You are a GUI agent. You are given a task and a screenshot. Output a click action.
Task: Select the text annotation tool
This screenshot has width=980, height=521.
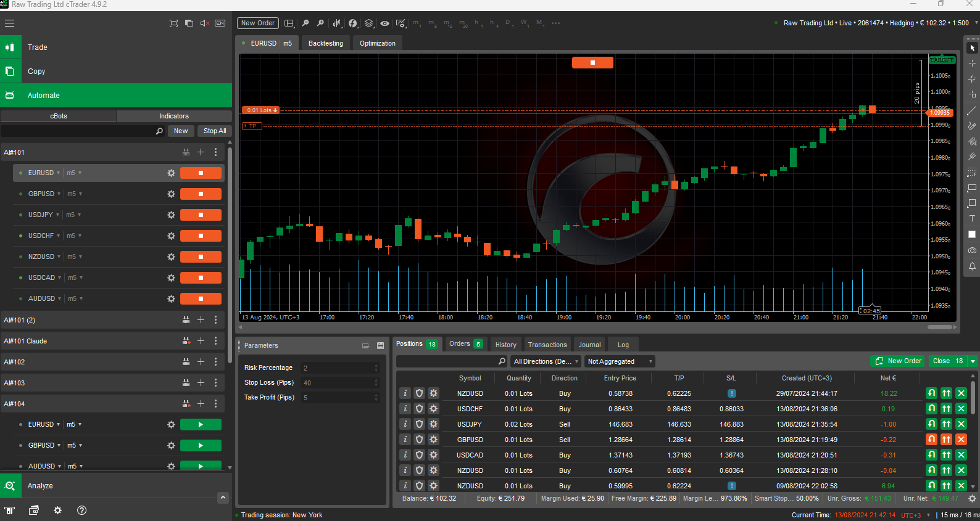[972, 219]
